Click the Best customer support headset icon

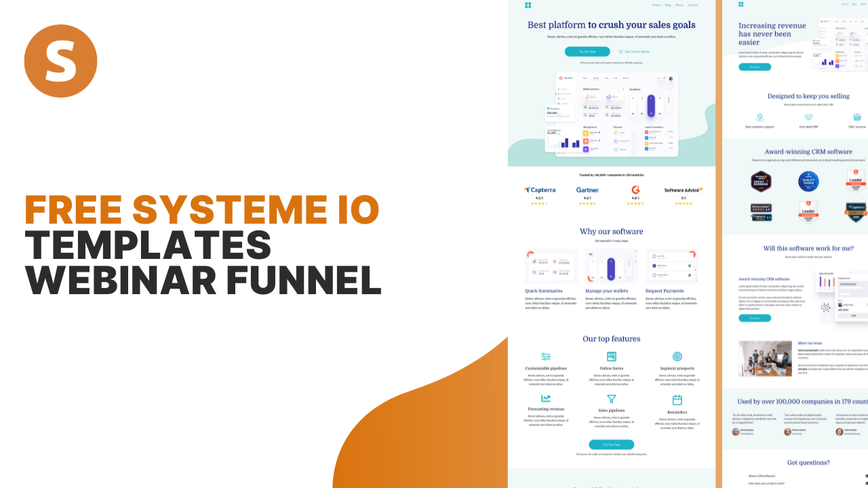tap(759, 117)
